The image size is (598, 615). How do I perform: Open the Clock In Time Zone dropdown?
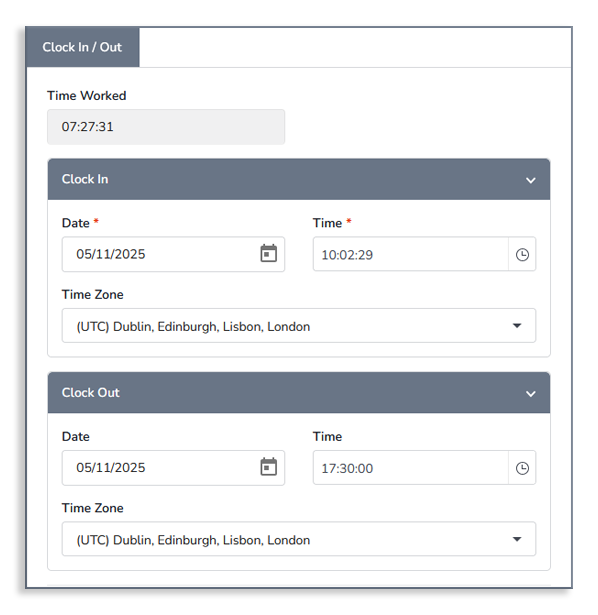coord(299,326)
